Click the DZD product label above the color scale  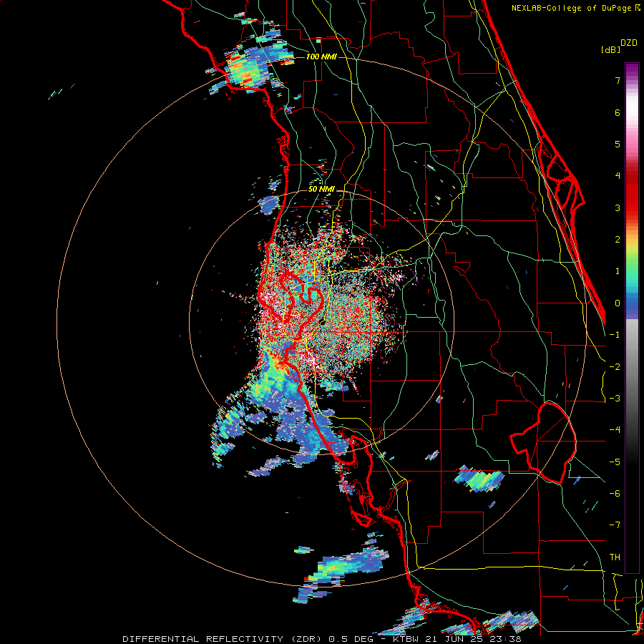628,43
